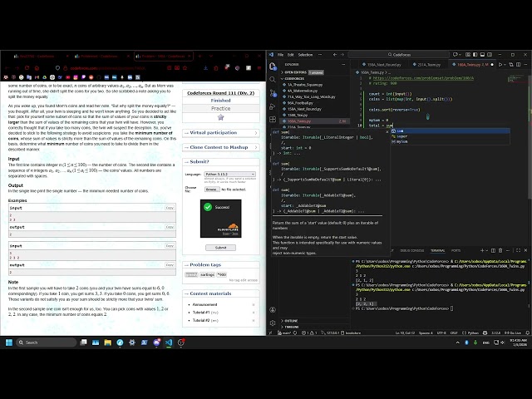Open the language dropdown Python 3.13.2
The image size is (532, 399).
point(229,174)
